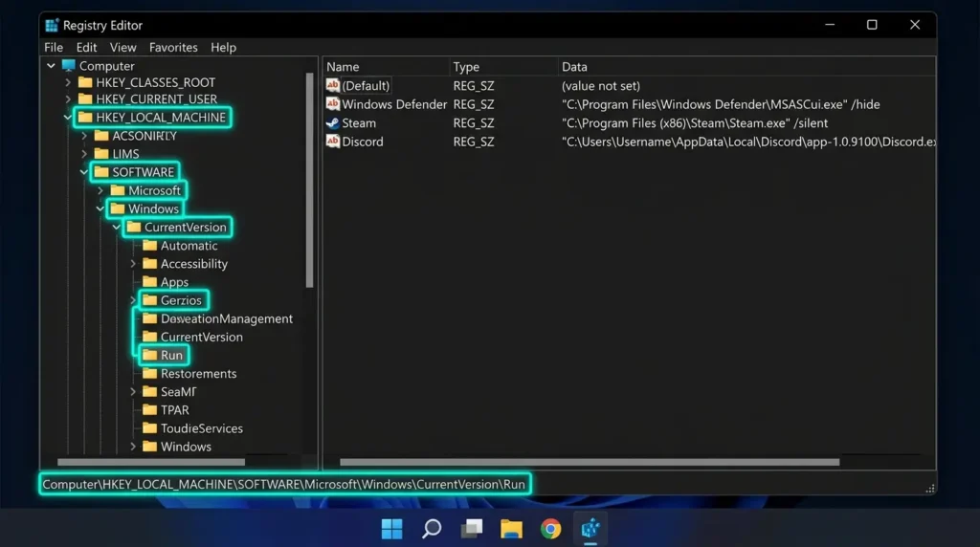Click the MSASCui.exe /hide data cell
This screenshot has width=980, height=547.
(721, 104)
